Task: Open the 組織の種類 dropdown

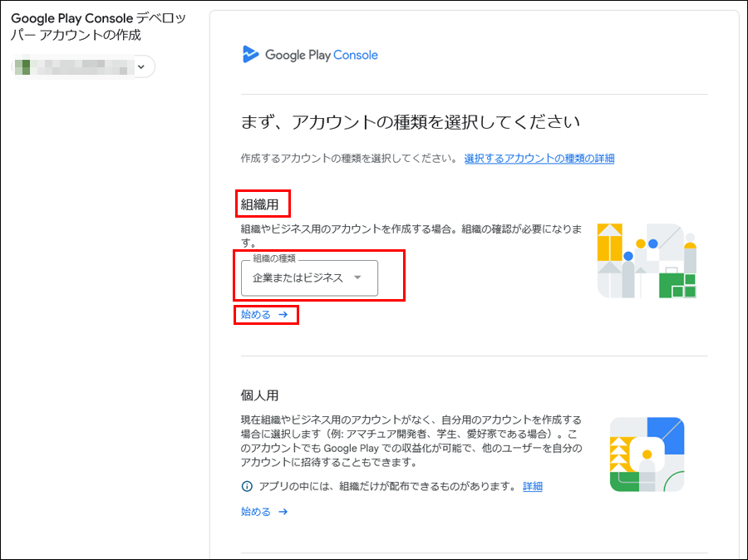Action: click(309, 278)
